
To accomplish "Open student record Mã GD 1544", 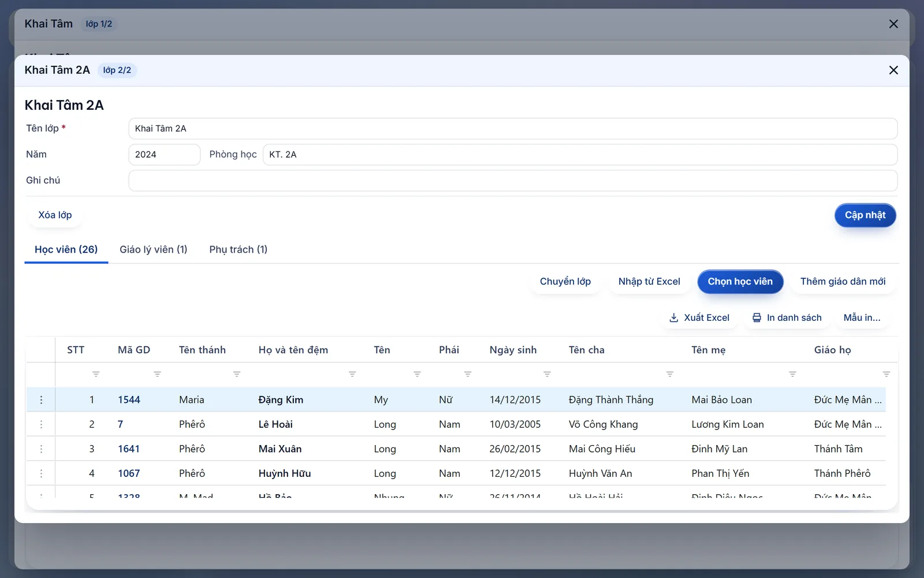I will 129,400.
